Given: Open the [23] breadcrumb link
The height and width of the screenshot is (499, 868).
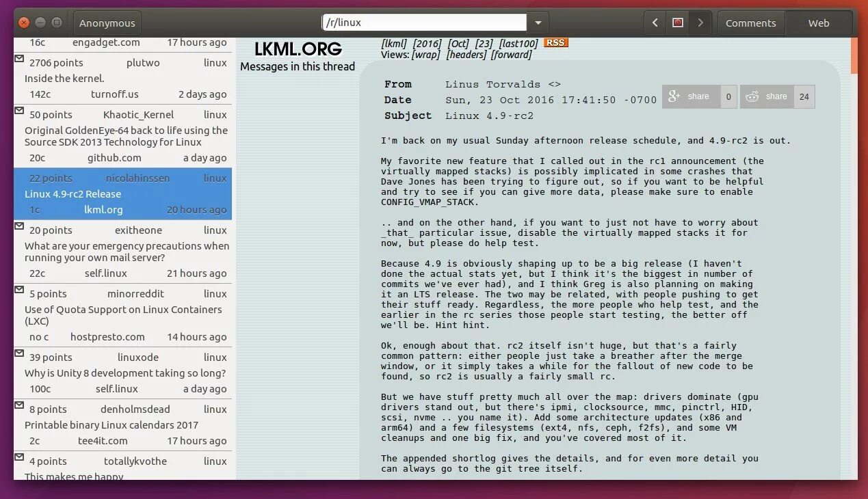Looking at the screenshot, I should tap(484, 43).
